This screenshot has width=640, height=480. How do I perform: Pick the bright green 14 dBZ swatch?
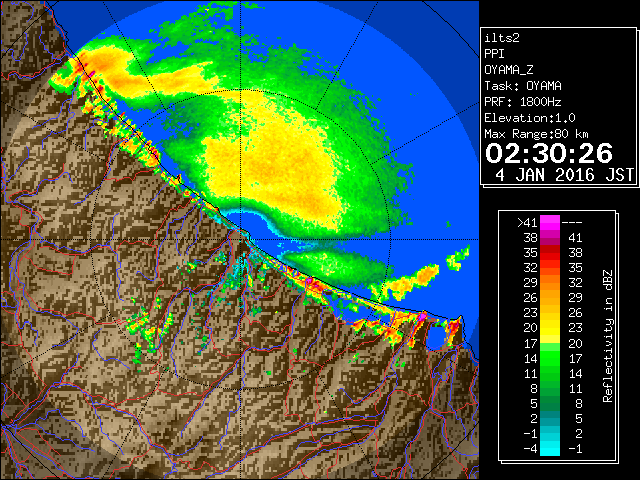pos(550,358)
